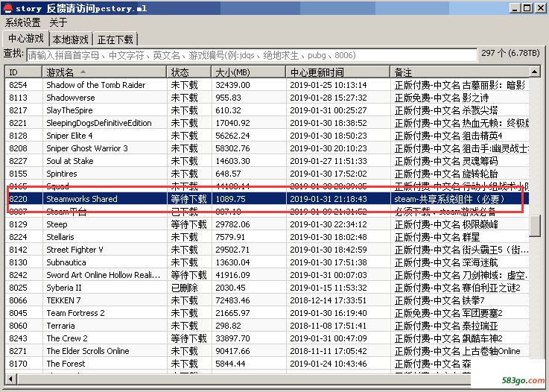The width and height of the screenshot is (549, 392).
Task: Select the The Crew 2 row
Action: tap(267, 338)
